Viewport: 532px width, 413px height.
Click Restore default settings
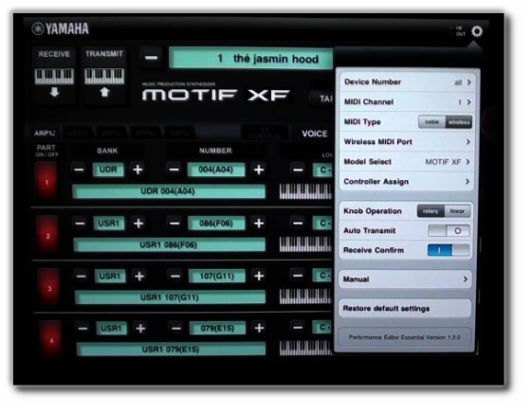[405, 308]
